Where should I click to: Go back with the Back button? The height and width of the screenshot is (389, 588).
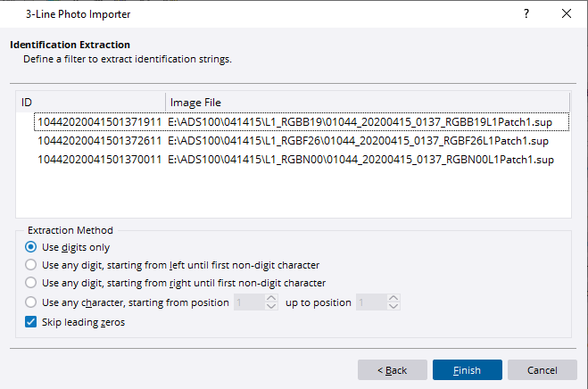[392, 370]
